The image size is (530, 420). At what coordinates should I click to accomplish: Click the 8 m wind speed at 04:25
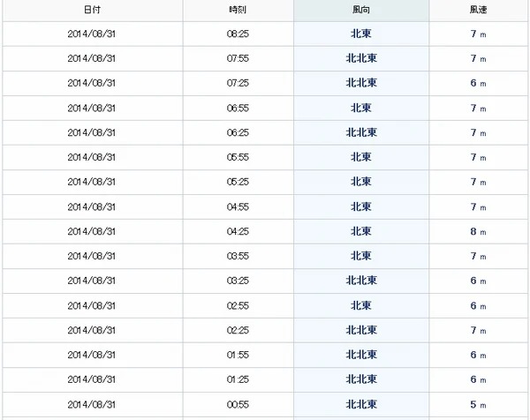coord(478,231)
